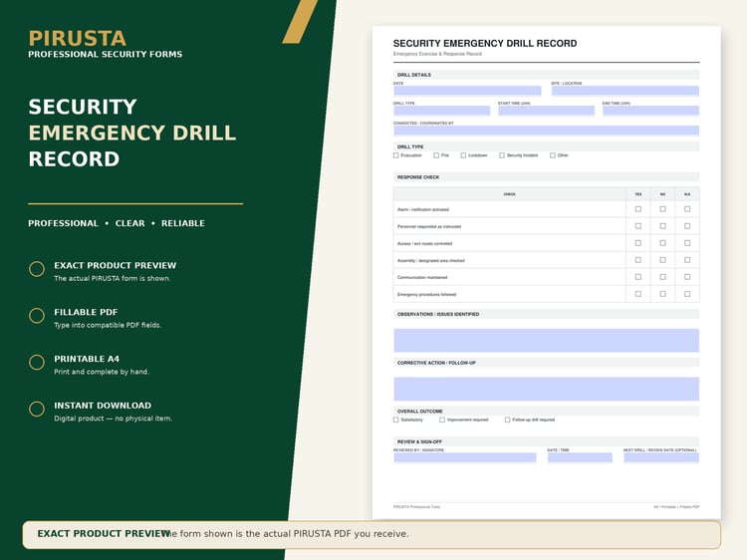This screenshot has width=747, height=560.
Task: Click the Observations / Issues Identified text area
Action: pyautogui.click(x=547, y=341)
